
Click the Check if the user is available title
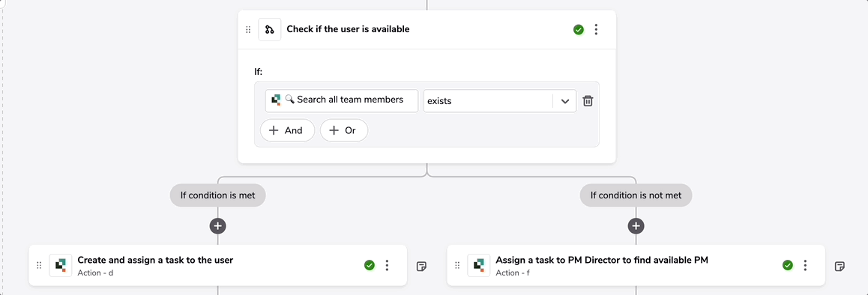(349, 29)
